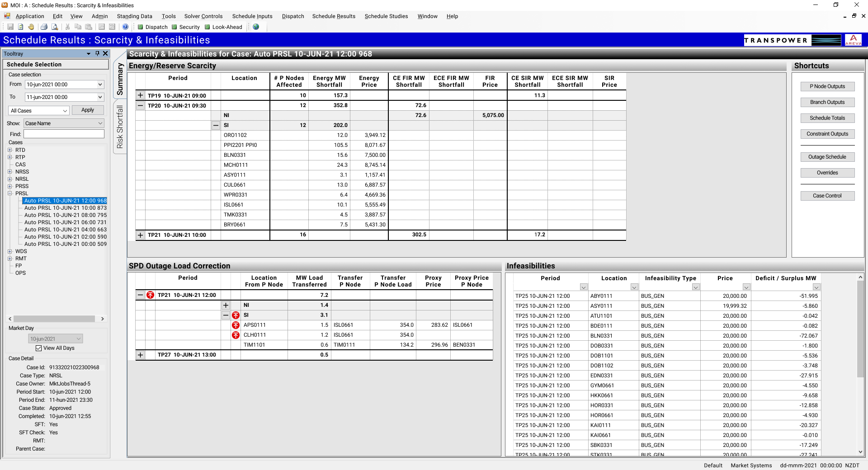Click the application icon left of the Application menu
The width and height of the screenshot is (868, 470).
(7, 16)
